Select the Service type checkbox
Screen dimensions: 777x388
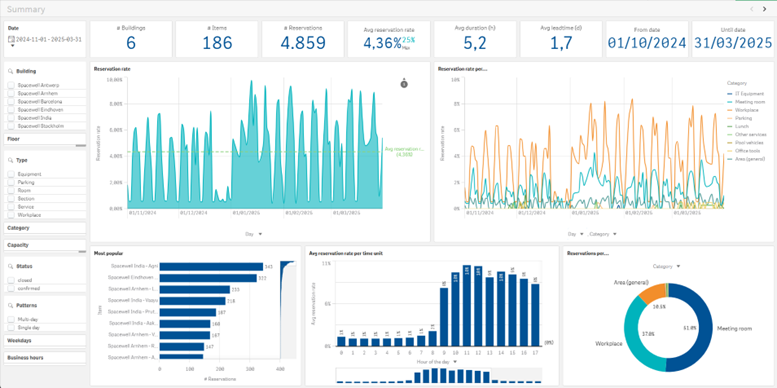pyautogui.click(x=11, y=207)
